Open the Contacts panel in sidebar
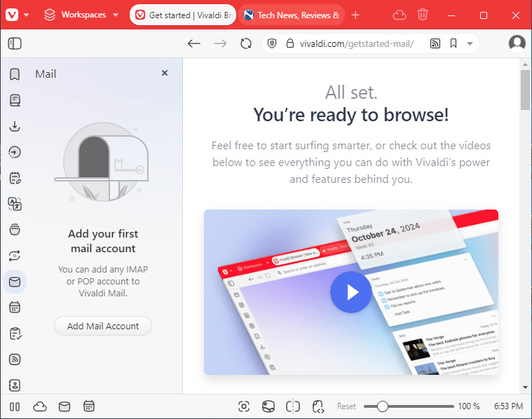532x419 pixels. [15, 385]
